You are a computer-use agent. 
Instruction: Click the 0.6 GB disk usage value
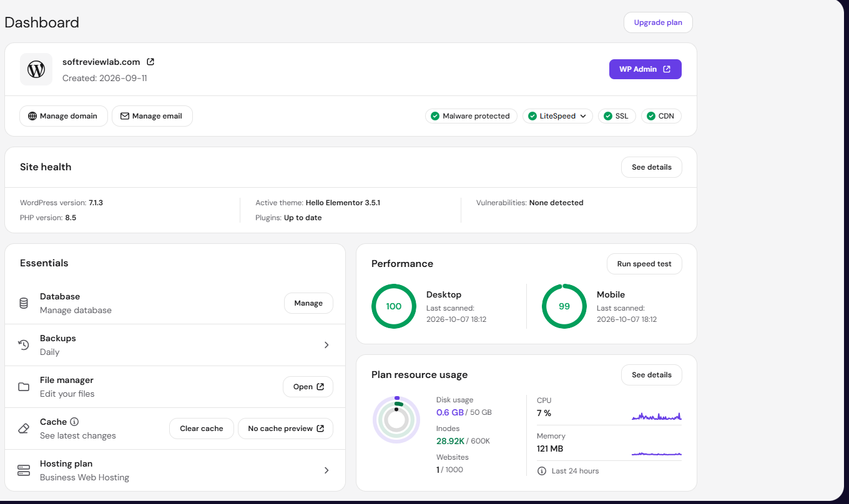pos(449,412)
